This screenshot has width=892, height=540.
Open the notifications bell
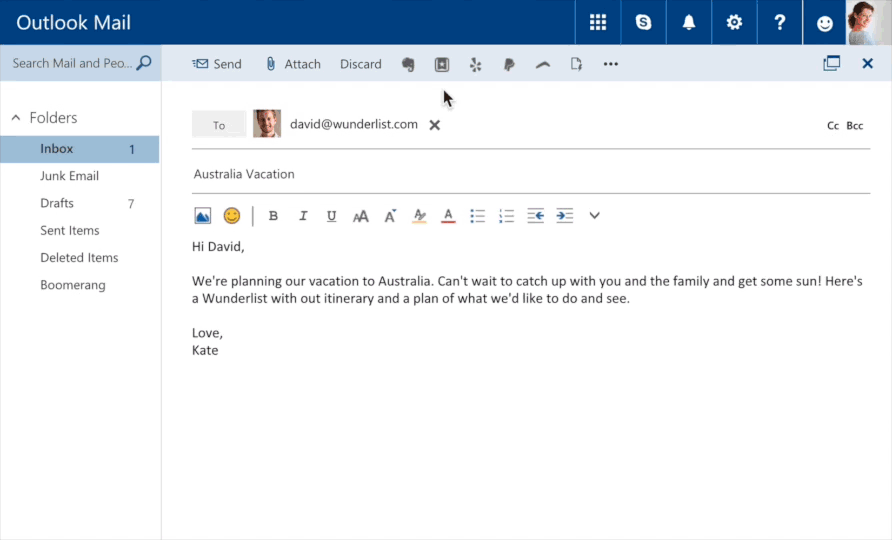689,22
